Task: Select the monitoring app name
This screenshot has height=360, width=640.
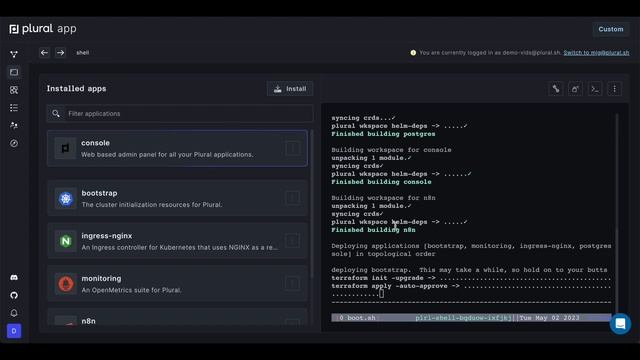Action: point(101,278)
